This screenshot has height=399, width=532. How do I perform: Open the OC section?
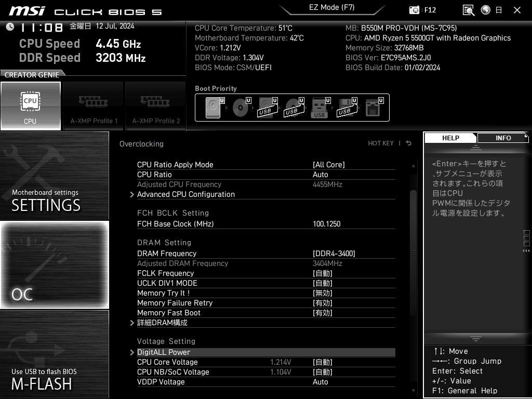[x=54, y=265]
